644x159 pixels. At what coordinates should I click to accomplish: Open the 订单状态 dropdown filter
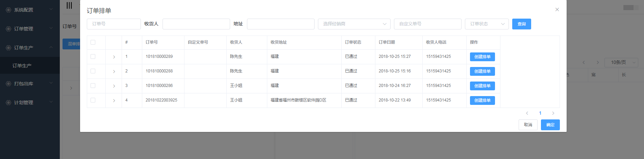pos(486,24)
